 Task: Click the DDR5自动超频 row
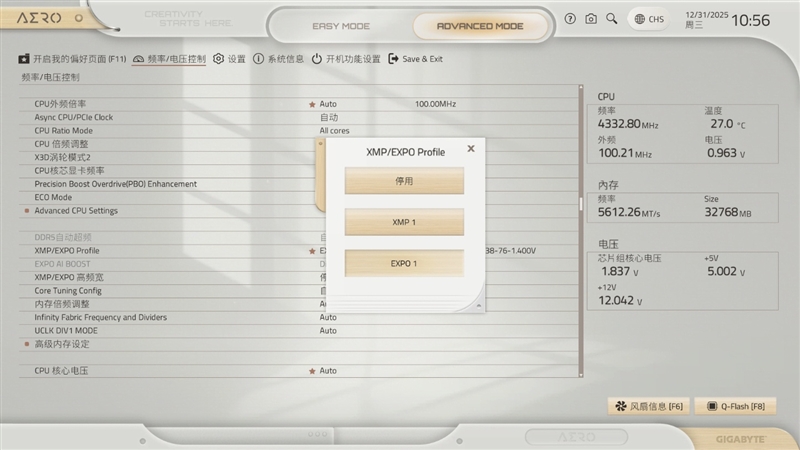(x=63, y=237)
